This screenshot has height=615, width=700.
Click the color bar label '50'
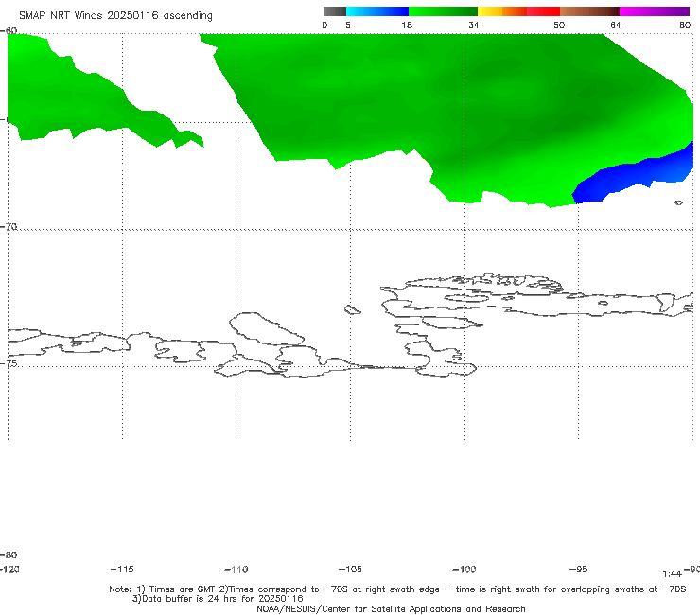pos(559,25)
